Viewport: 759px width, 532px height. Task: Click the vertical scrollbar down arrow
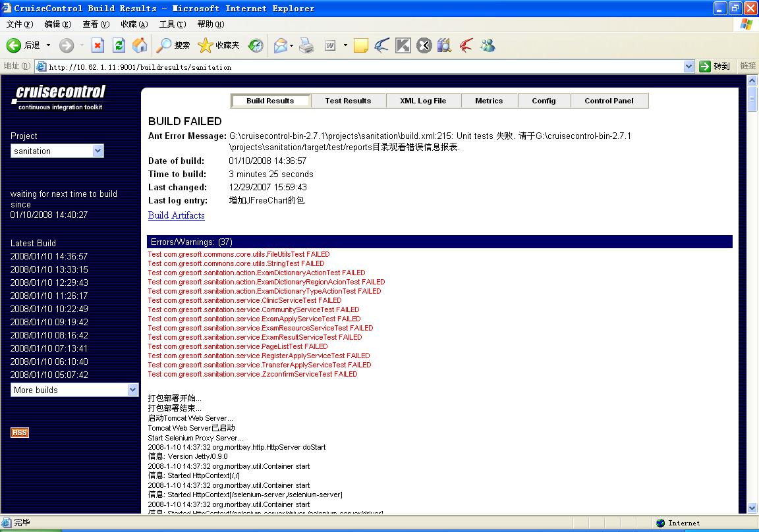point(752,508)
